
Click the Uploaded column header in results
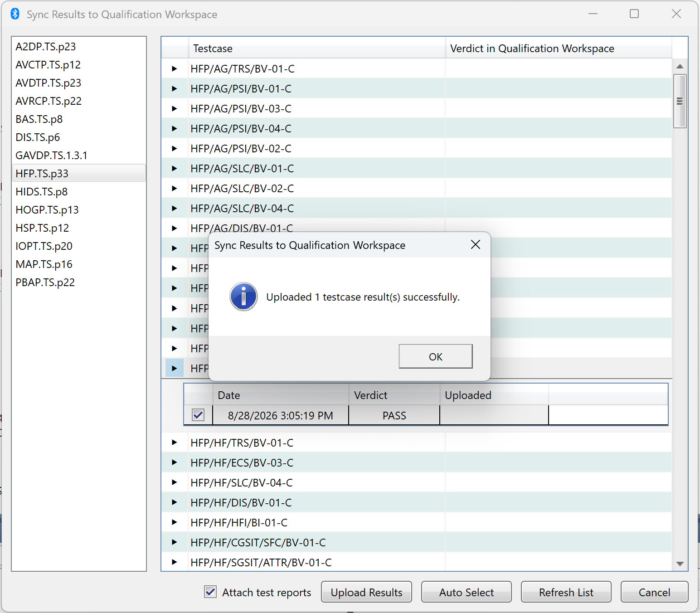(494, 395)
